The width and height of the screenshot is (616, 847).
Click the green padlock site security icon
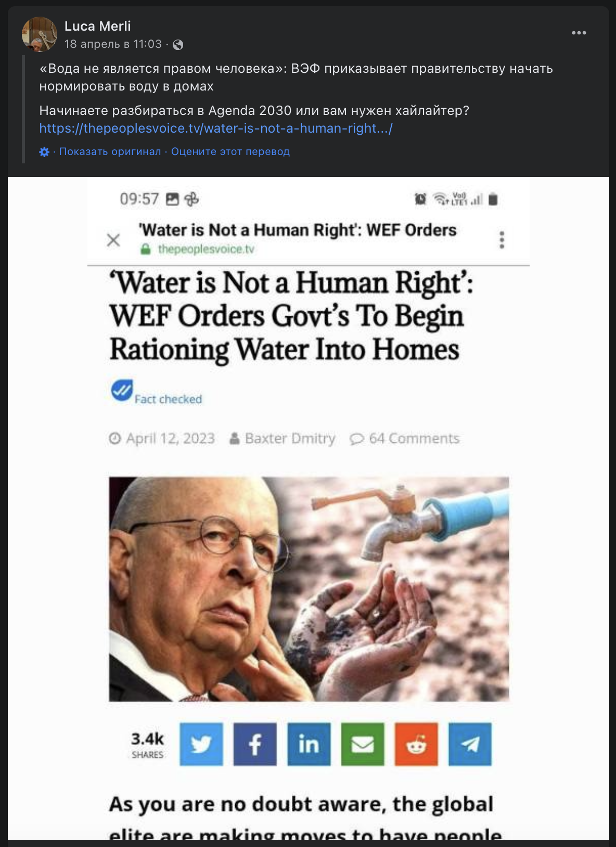146,249
